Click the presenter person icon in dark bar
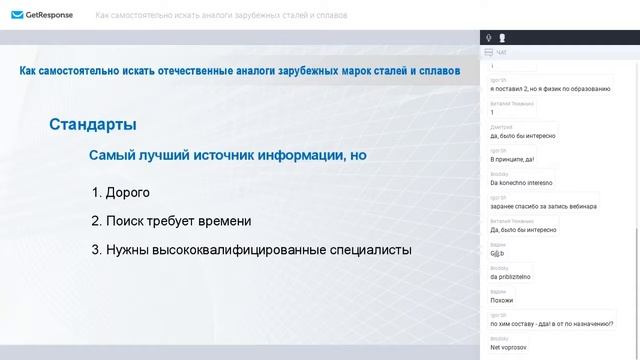 click(502, 38)
